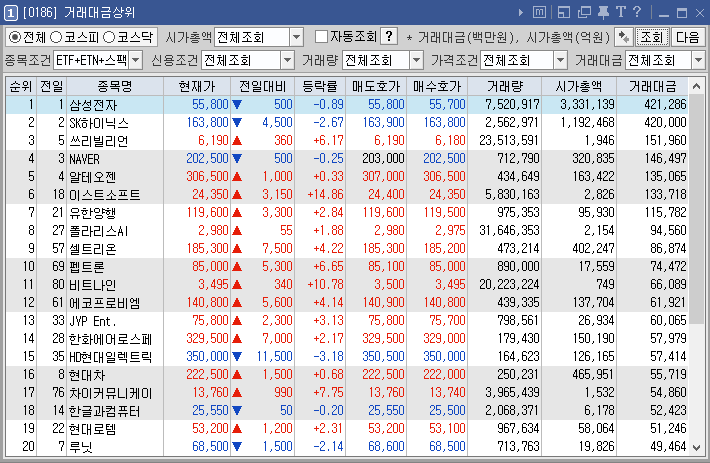Select the 코스닥 radio button
Screen dimensions: 710x463
coord(109,37)
